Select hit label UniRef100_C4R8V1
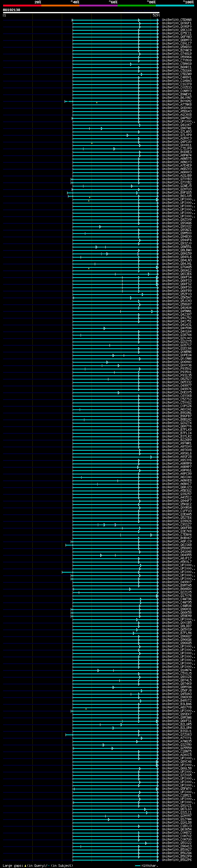 (x=176, y=78)
